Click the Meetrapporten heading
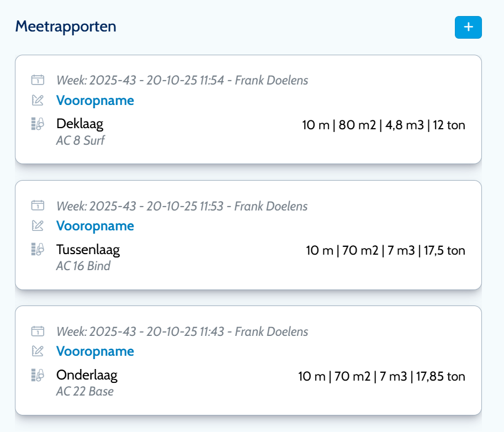 (66, 26)
